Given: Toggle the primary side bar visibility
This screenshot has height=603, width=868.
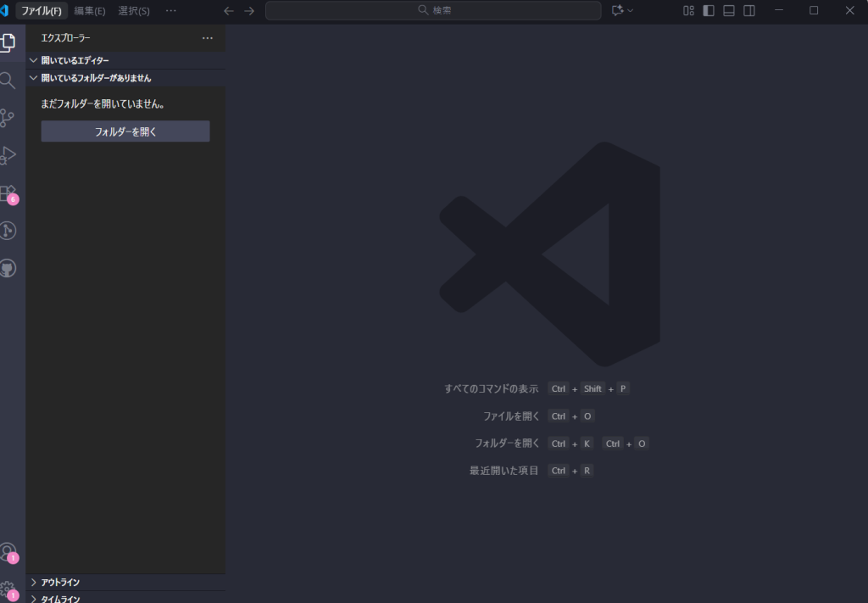Looking at the screenshot, I should 709,10.
